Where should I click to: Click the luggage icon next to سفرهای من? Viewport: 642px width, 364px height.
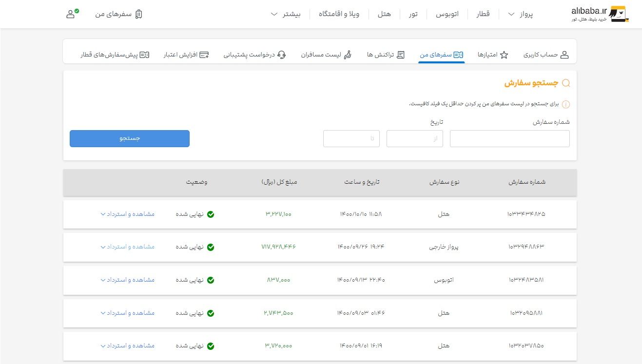[x=139, y=14]
